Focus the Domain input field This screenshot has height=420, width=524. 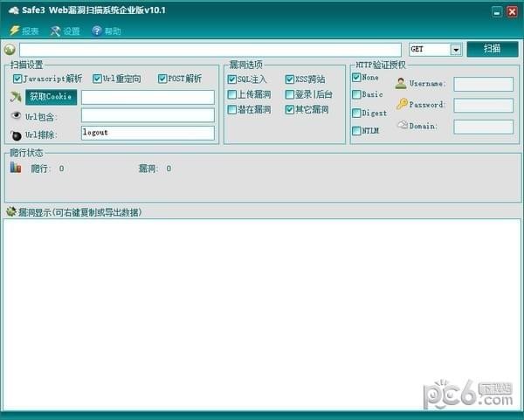click(483, 127)
